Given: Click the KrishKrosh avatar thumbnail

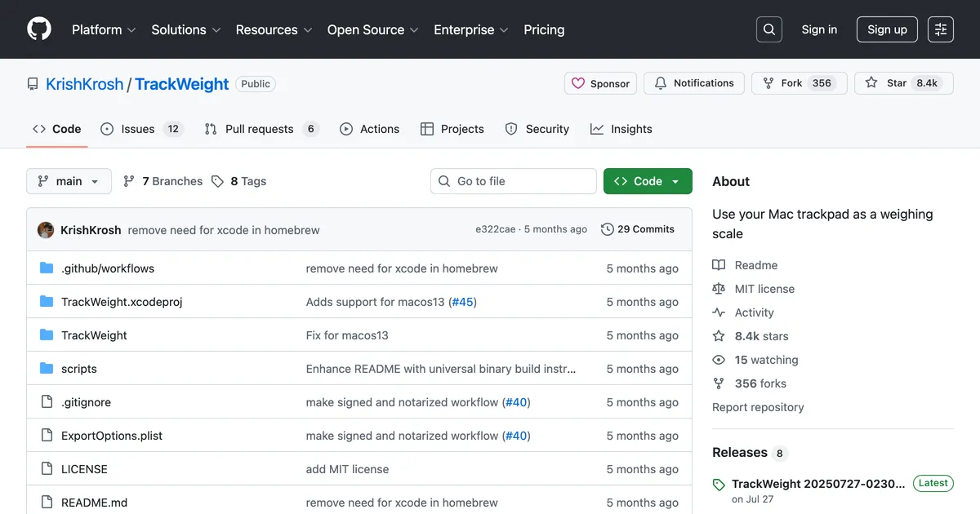Looking at the screenshot, I should point(46,230).
